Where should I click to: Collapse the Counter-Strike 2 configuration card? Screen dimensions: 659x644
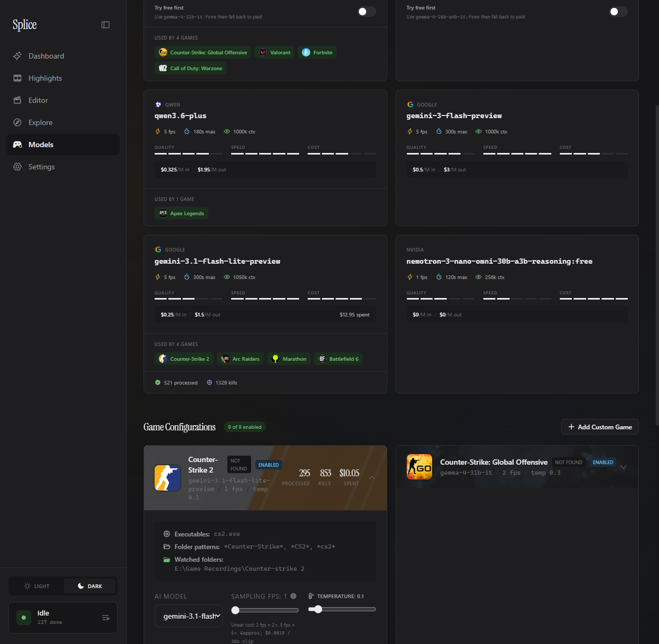[372, 477]
